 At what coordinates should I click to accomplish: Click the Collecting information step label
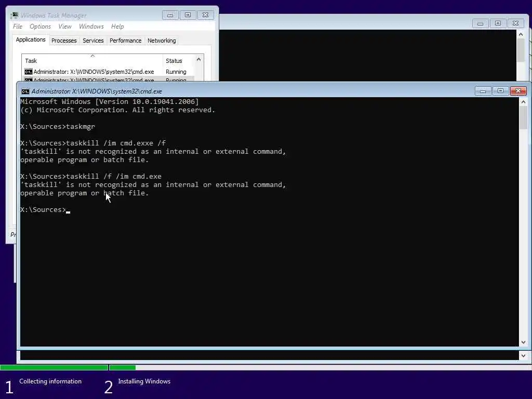click(50, 381)
